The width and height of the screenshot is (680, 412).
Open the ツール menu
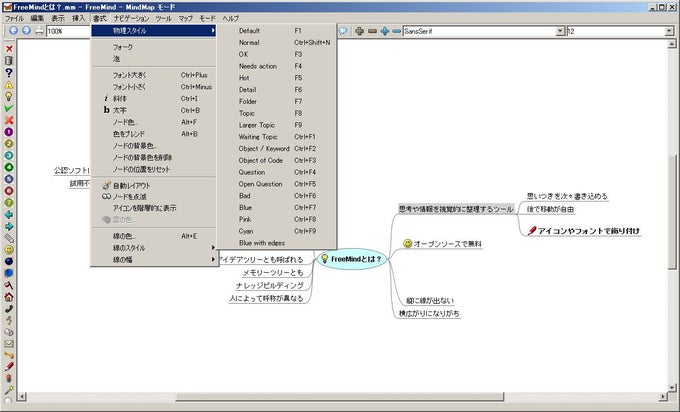[163, 18]
